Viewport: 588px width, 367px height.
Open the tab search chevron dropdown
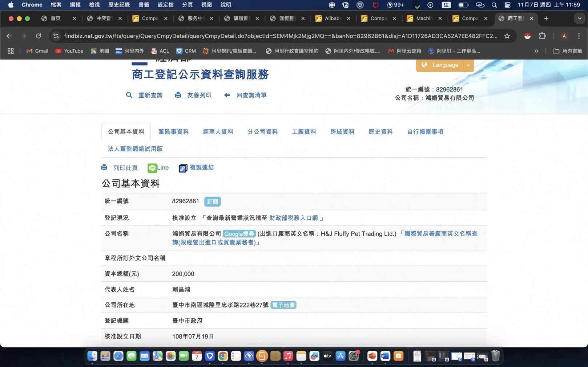pyautogui.click(x=579, y=19)
